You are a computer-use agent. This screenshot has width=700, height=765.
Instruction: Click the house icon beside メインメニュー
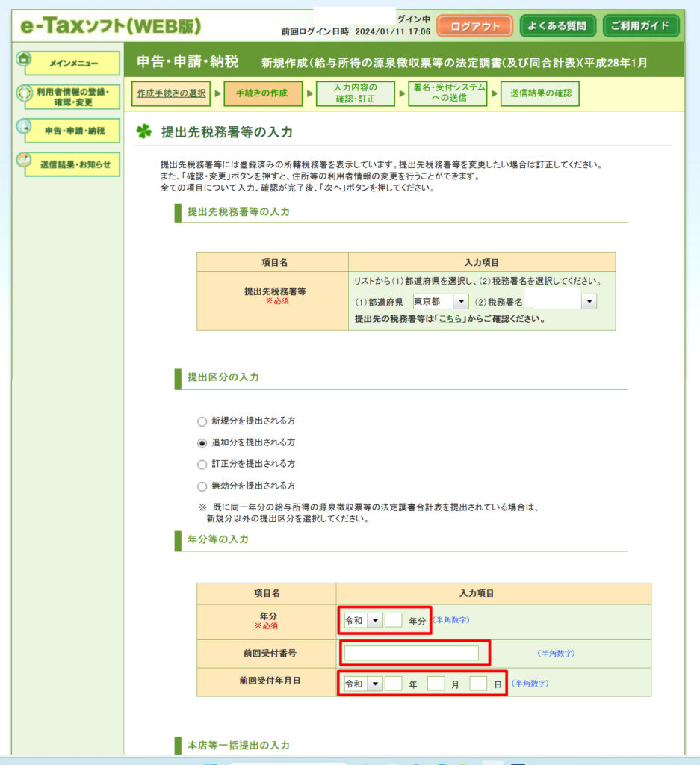coord(24,59)
